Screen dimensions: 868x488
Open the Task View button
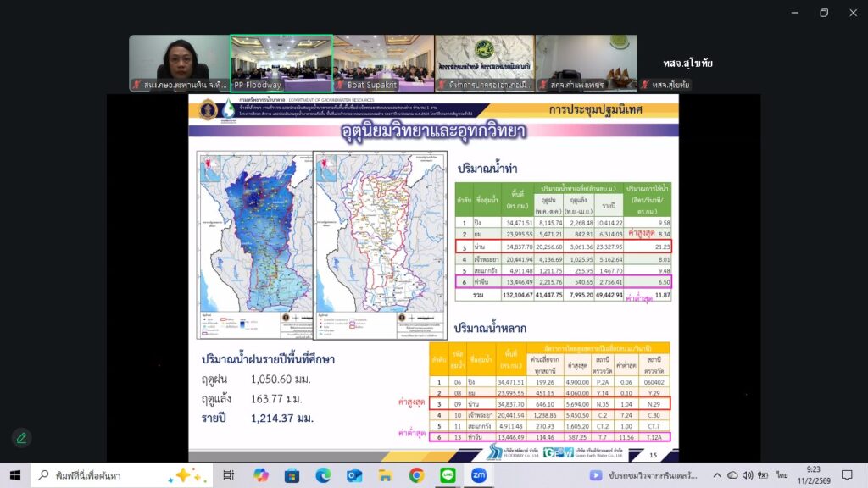228,475
